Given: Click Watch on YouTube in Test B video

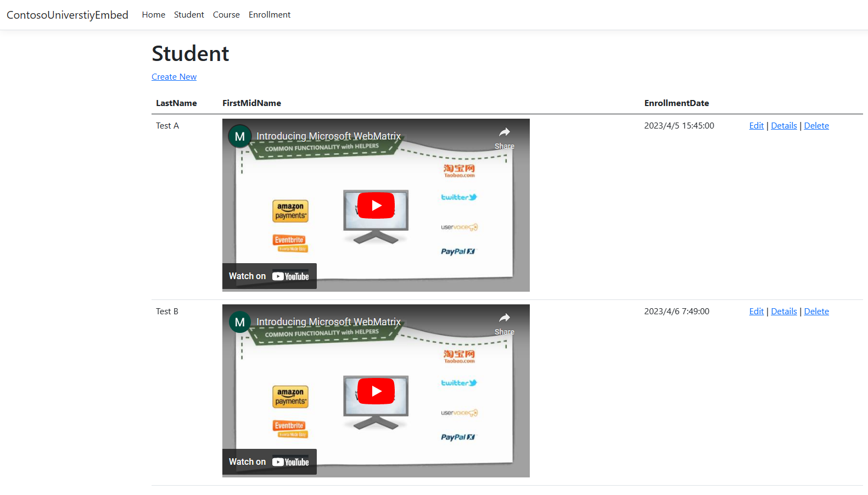Looking at the screenshot, I should click(x=269, y=462).
